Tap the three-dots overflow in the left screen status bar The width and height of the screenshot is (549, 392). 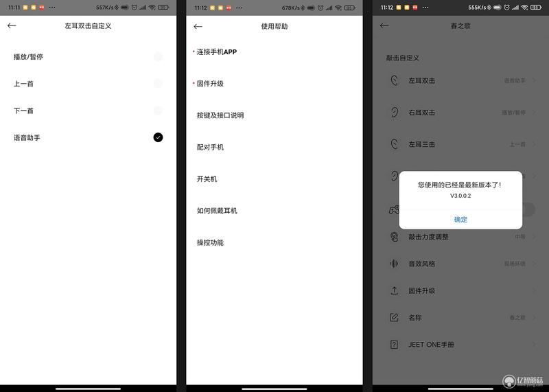[x=52, y=8]
